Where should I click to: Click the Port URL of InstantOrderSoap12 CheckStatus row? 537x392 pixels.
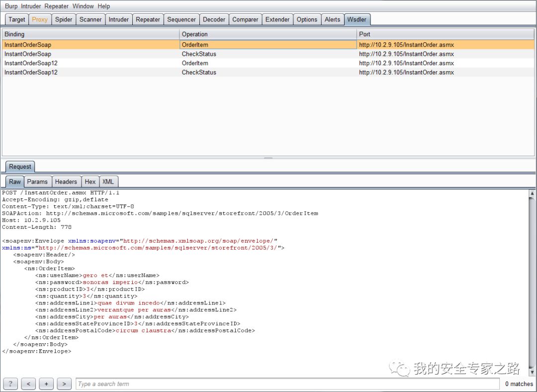click(x=406, y=72)
